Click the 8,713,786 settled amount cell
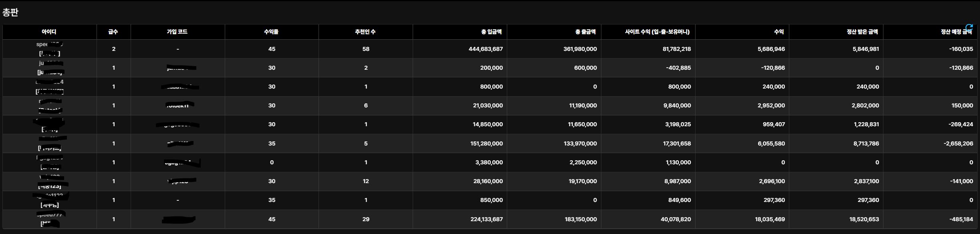This screenshot has width=980, height=234. [866, 143]
